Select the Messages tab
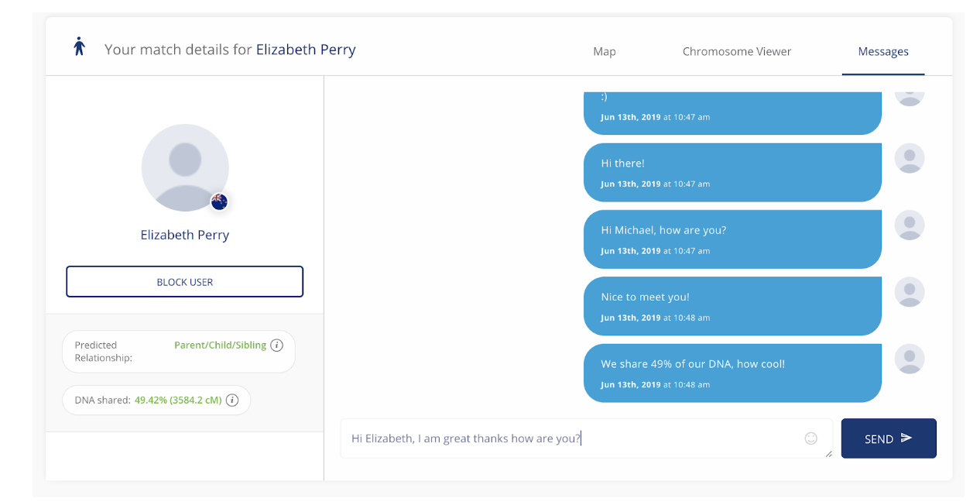Image resolution: width=980 pixels, height=502 pixels. [882, 52]
